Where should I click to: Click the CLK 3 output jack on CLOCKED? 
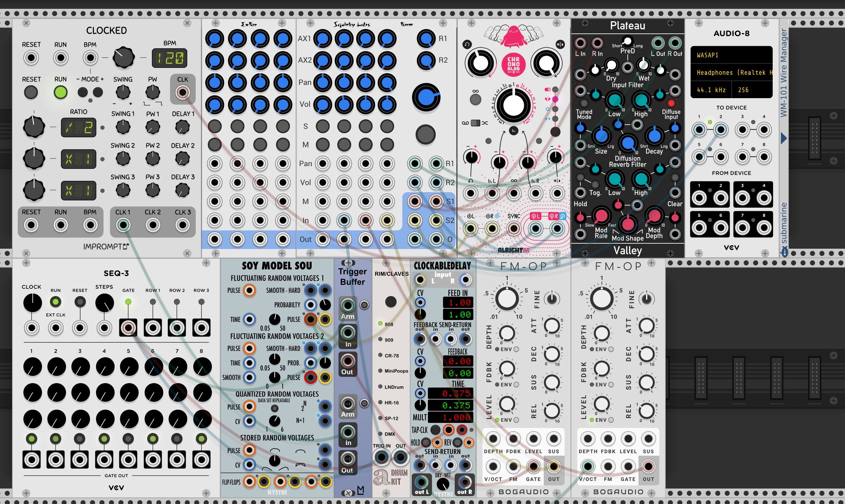click(183, 225)
